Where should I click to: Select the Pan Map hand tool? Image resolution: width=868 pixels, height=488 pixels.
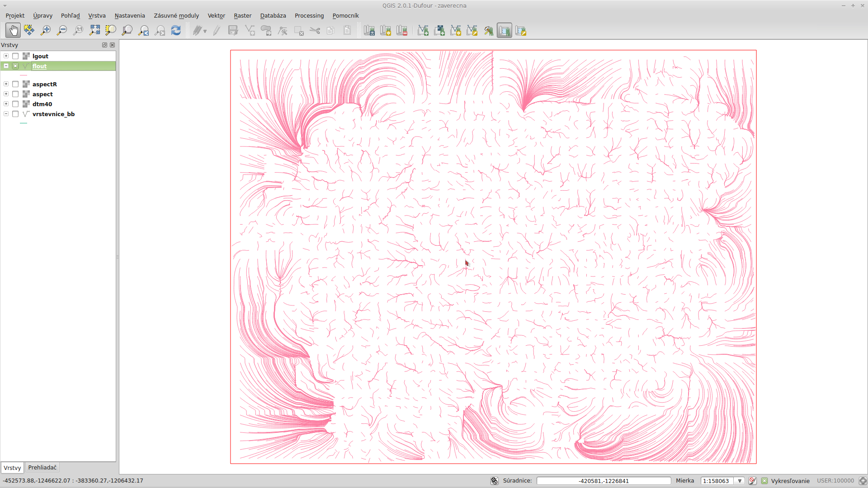click(13, 31)
